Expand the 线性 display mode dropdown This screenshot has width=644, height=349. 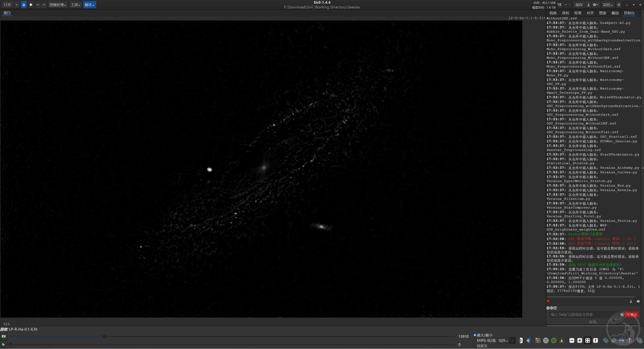[503, 341]
